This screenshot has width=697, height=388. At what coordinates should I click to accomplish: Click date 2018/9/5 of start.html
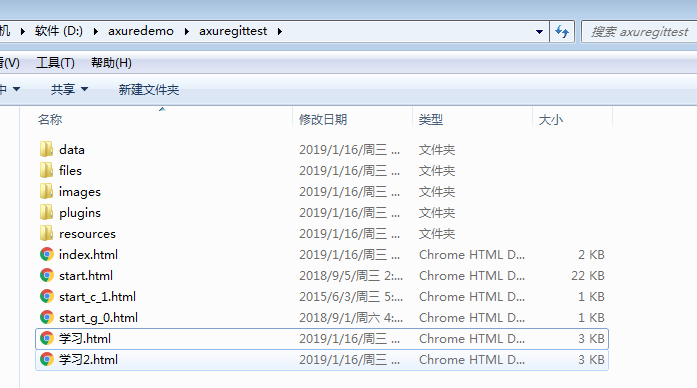[x=351, y=276]
